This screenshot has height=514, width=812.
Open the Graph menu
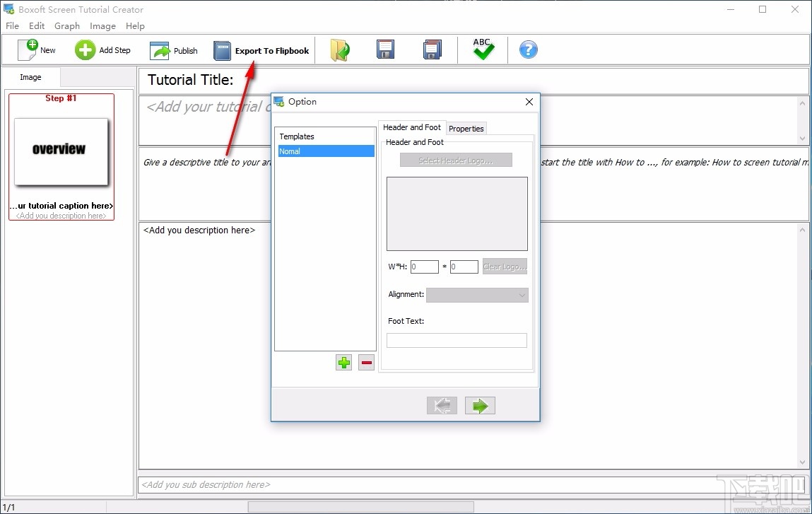click(x=67, y=25)
